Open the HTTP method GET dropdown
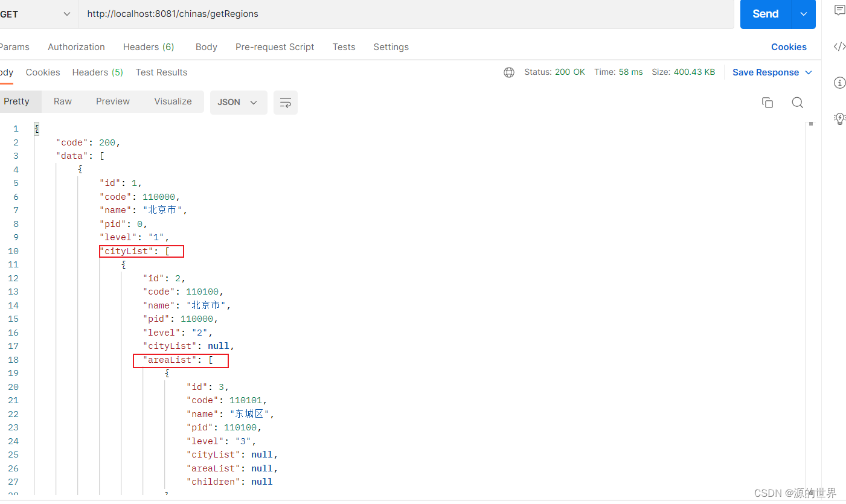Screen dimensions: 846x504 [x=39, y=14]
